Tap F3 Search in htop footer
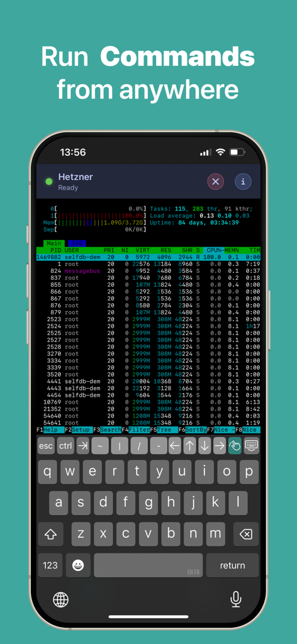 [107, 430]
